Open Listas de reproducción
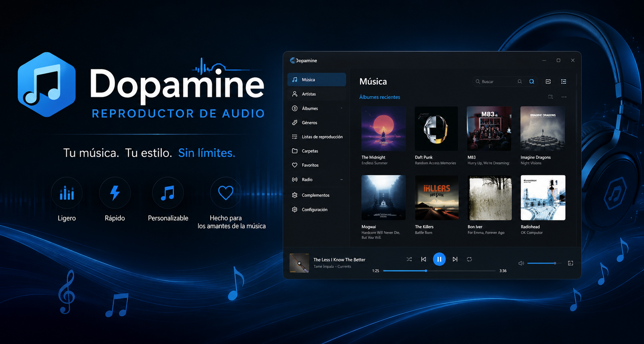 click(317, 137)
